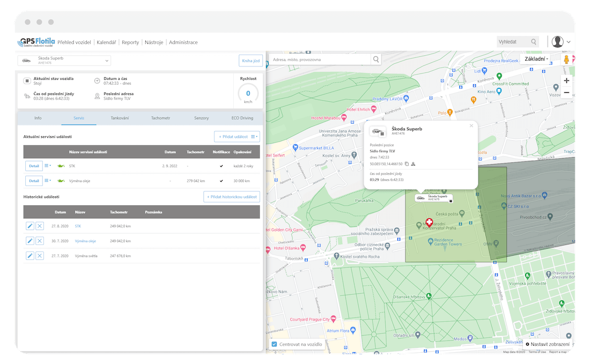590x364 pixels.
Task: Sort by Datum column in historic events
Action: point(60,212)
